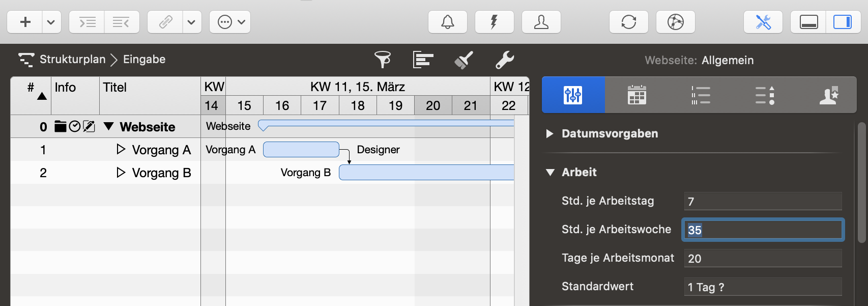Click the Strukturplan breadcrumb
The width and height of the screenshot is (868, 306).
pyautogui.click(x=72, y=60)
